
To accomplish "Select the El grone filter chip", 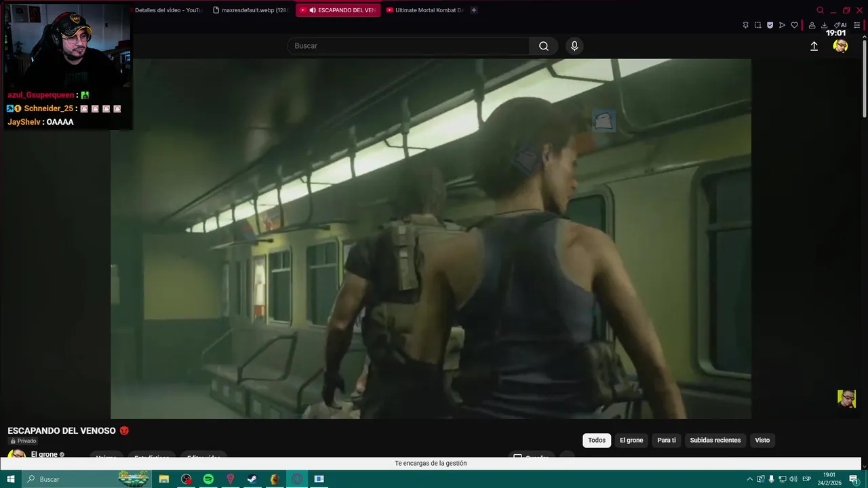I will (631, 440).
